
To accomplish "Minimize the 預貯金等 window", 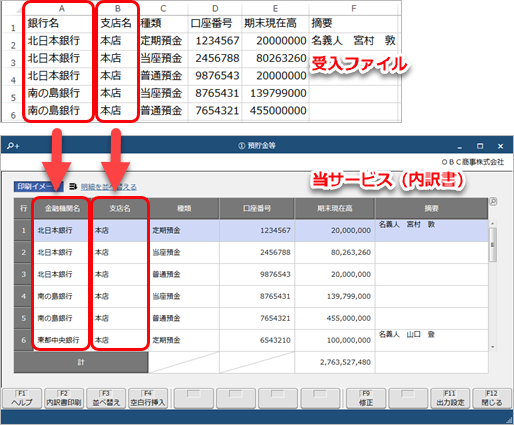I will (x=460, y=147).
